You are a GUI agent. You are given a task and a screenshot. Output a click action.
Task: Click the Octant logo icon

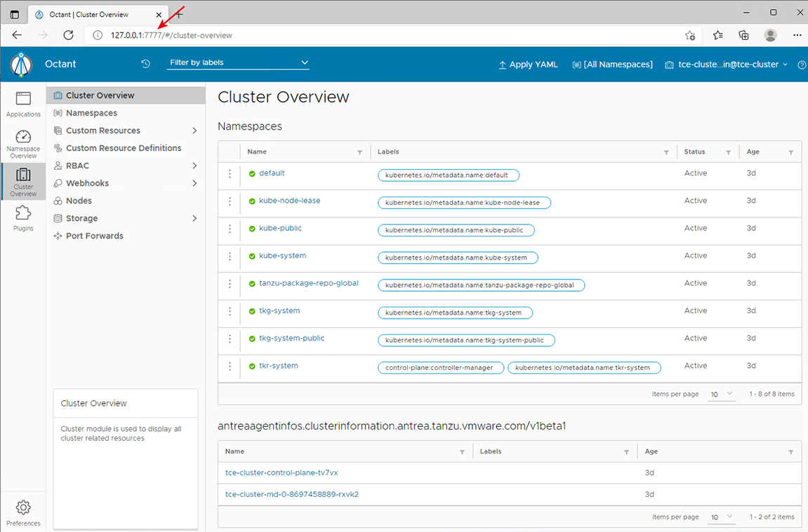22,65
